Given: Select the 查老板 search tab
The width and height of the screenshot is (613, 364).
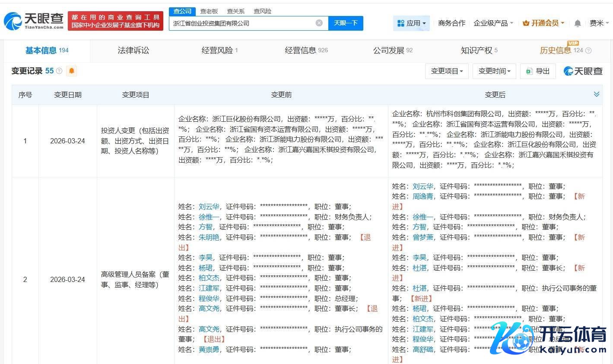Looking at the screenshot, I should tap(209, 11).
